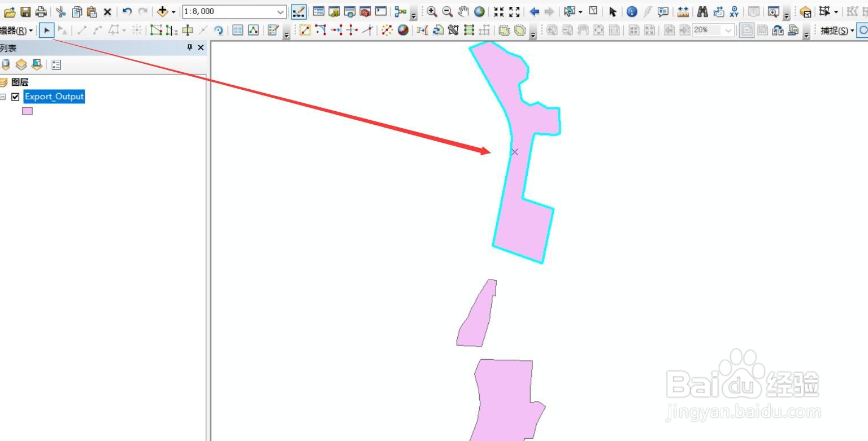
Task: Open the Find binoculars tool
Action: (x=702, y=11)
